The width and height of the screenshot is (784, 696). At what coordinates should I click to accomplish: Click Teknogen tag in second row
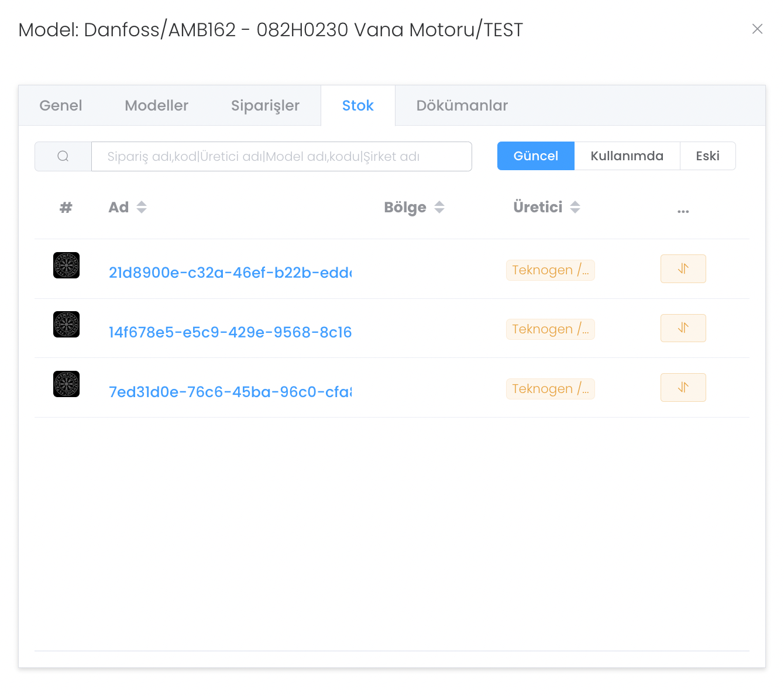tap(550, 329)
